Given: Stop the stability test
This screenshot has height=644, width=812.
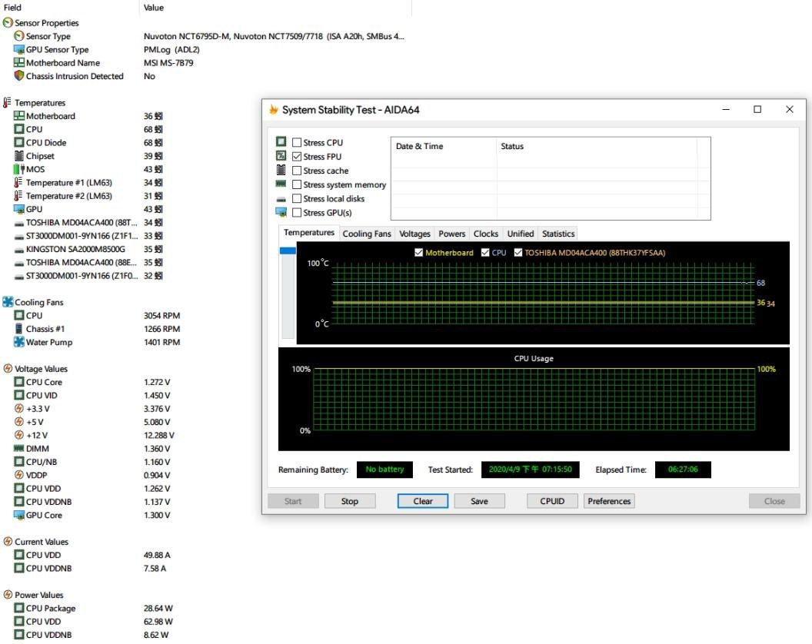Looking at the screenshot, I should pos(350,501).
